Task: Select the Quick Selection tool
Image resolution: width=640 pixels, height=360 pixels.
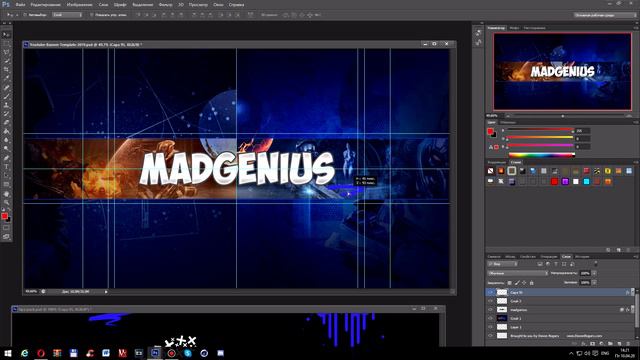Action: point(6,61)
